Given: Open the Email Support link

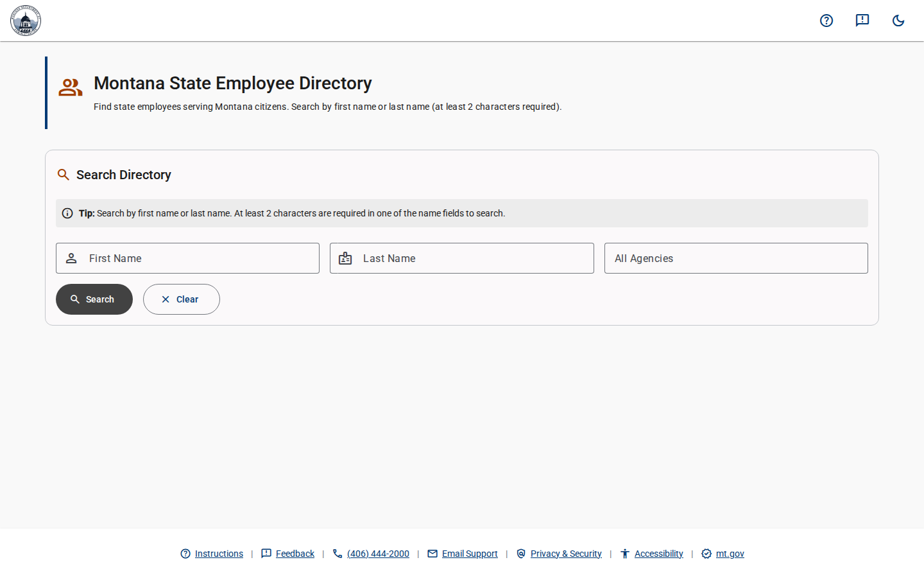Looking at the screenshot, I should tap(470, 554).
